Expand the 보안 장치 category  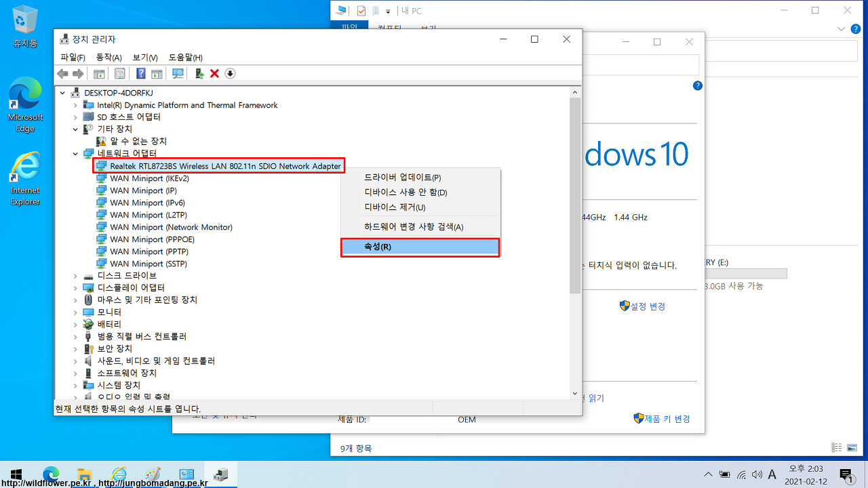pos(76,349)
